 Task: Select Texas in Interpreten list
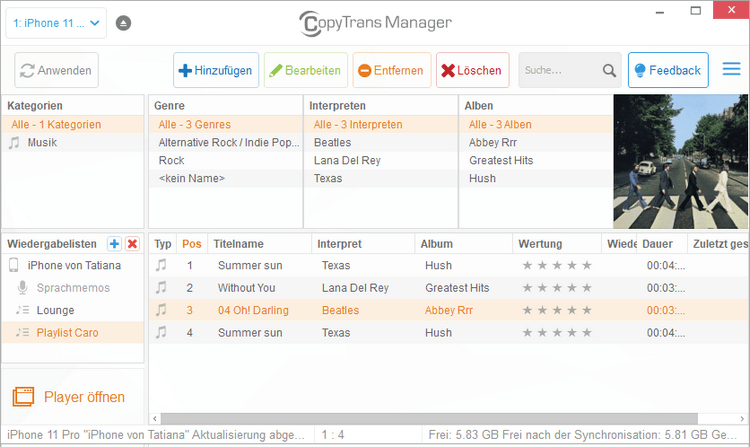(381, 178)
